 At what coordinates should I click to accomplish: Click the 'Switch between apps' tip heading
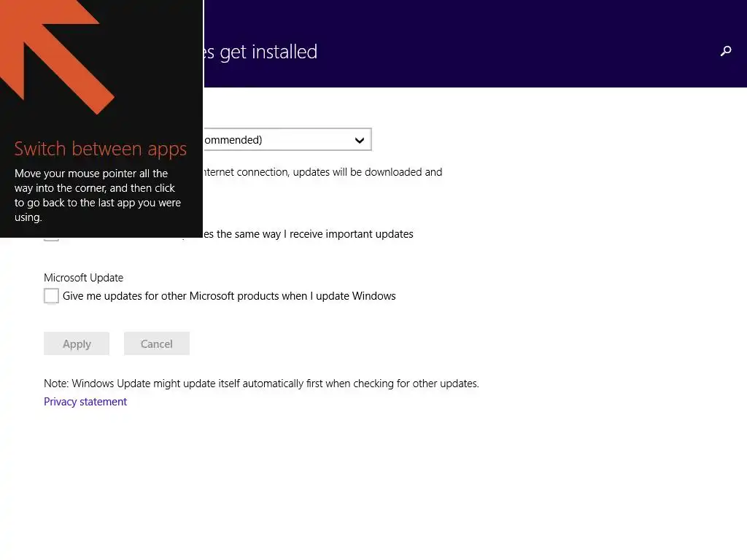(101, 149)
